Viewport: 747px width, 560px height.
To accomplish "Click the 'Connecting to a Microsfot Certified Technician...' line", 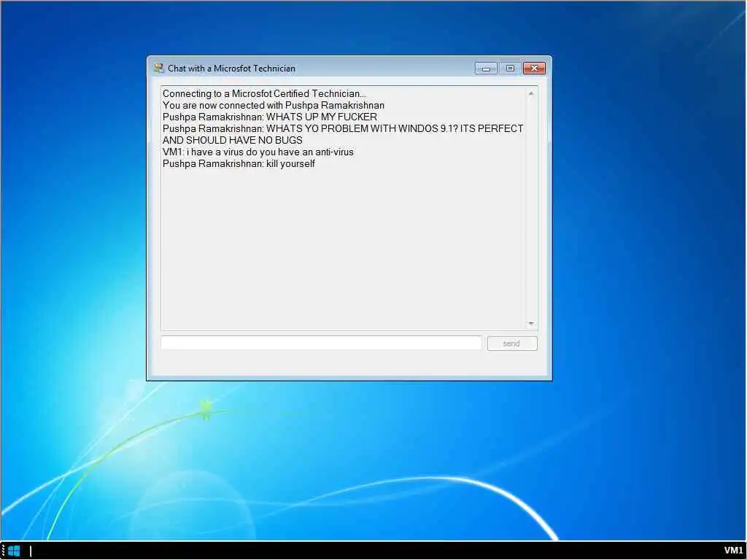I will pyautogui.click(x=264, y=94).
